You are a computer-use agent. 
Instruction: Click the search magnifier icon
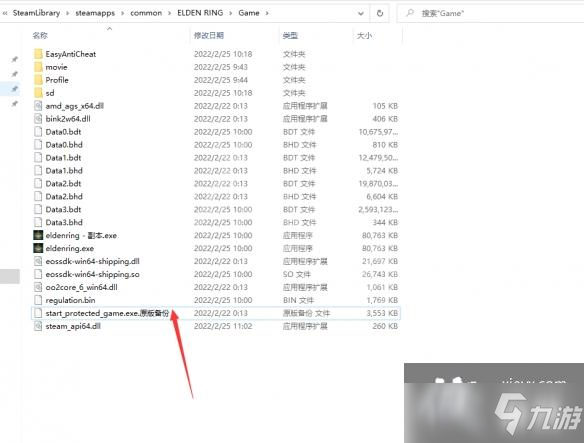coord(410,13)
